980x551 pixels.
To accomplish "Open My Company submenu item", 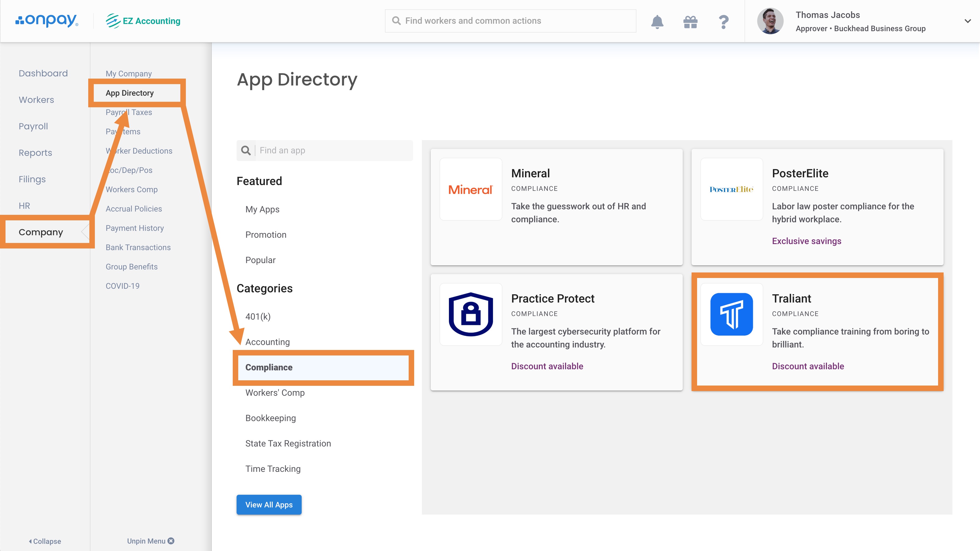I will tap(128, 73).
